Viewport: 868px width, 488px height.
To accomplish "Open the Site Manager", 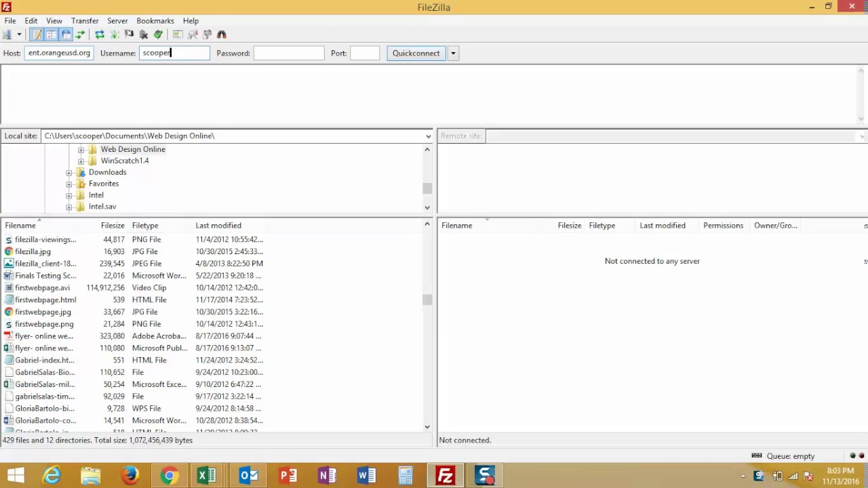I will (7, 35).
